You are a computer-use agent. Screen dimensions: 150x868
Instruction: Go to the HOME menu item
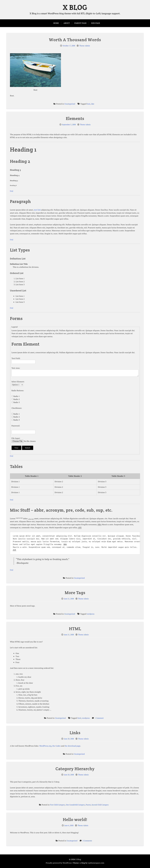coord(56,23)
